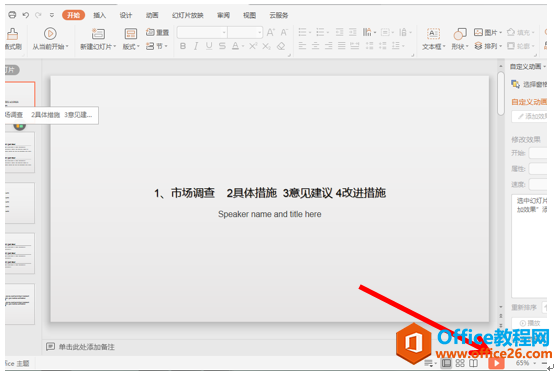Image resolution: width=559 pixels, height=371 pixels.
Task: Toggle strikethrough formatting
Action: pos(222,46)
